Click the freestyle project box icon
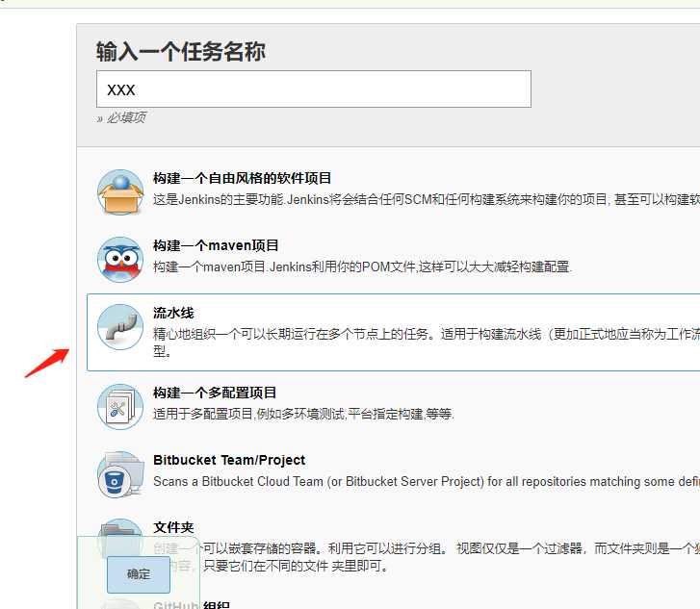This screenshot has width=700, height=609. click(x=120, y=192)
